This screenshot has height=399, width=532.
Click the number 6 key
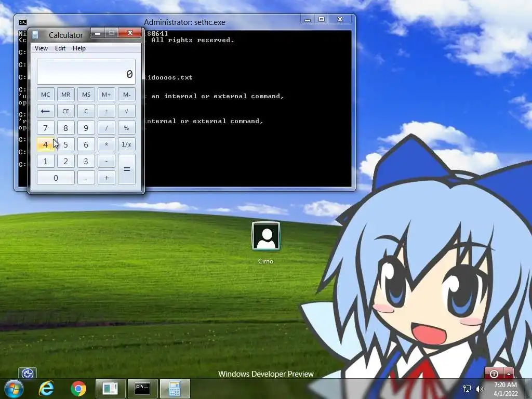[86, 144]
